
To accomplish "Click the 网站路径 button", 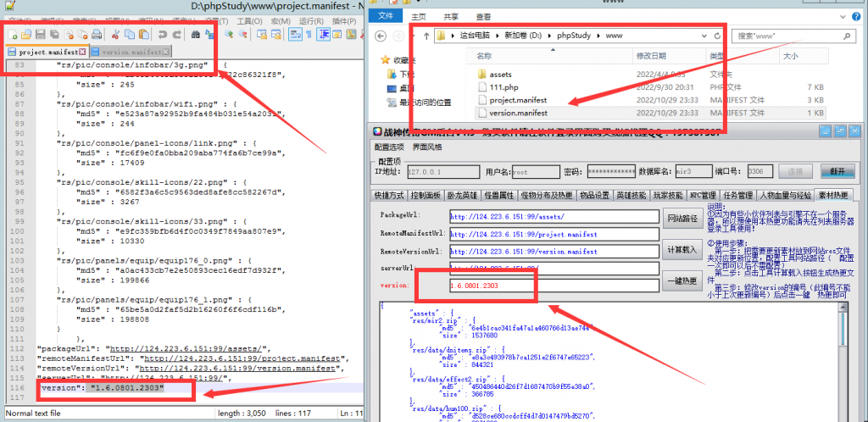I will click(682, 218).
